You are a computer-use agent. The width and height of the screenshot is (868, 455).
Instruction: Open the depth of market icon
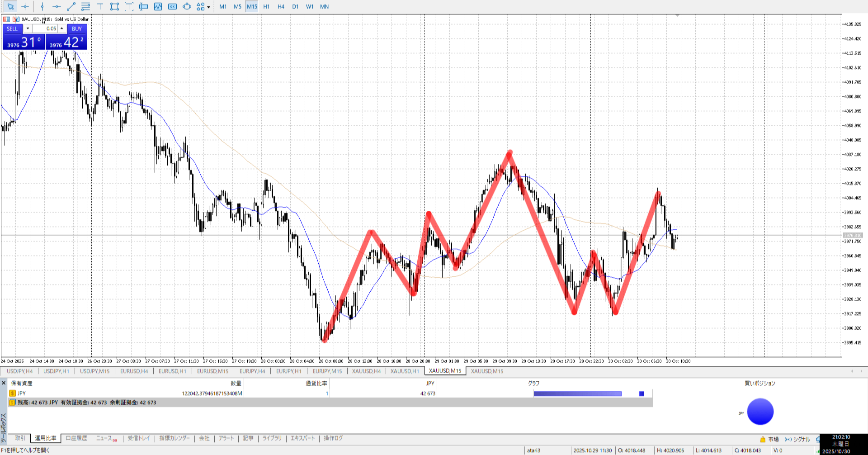6,19
